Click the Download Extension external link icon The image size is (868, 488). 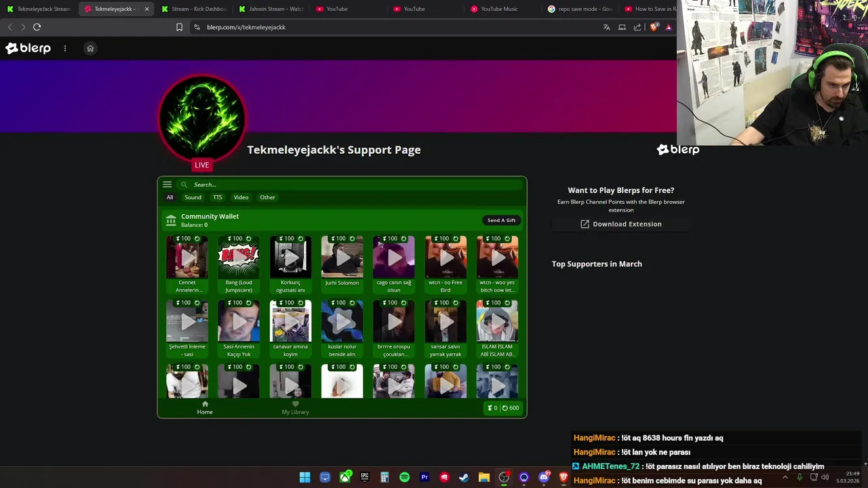(585, 224)
